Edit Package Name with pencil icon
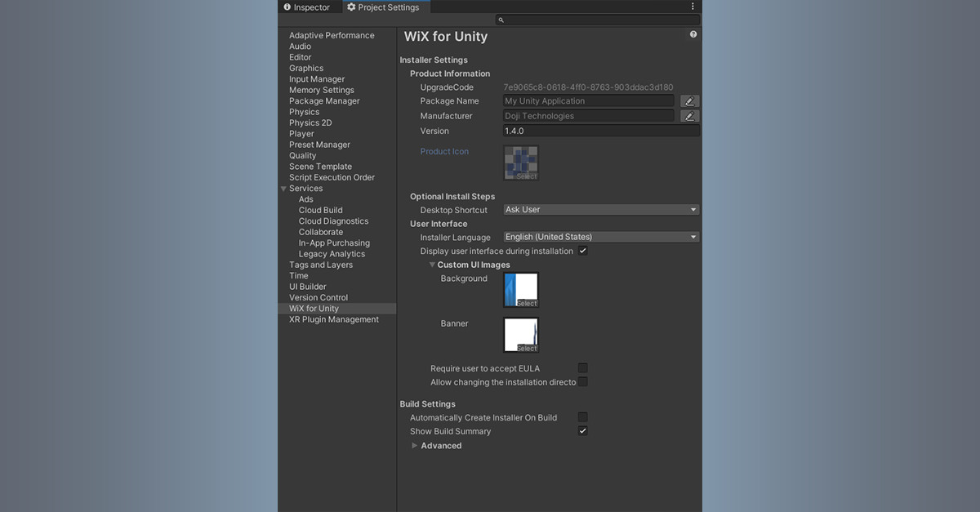The height and width of the screenshot is (512, 980). click(x=689, y=101)
